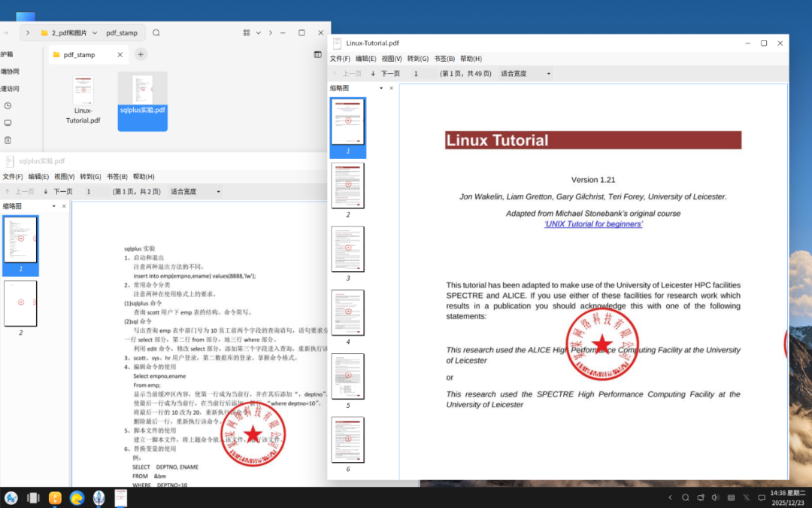812x508 pixels.
Task: Select page 2 thumbnail in Linux-Tutorial.pdf viewer
Action: click(348, 190)
